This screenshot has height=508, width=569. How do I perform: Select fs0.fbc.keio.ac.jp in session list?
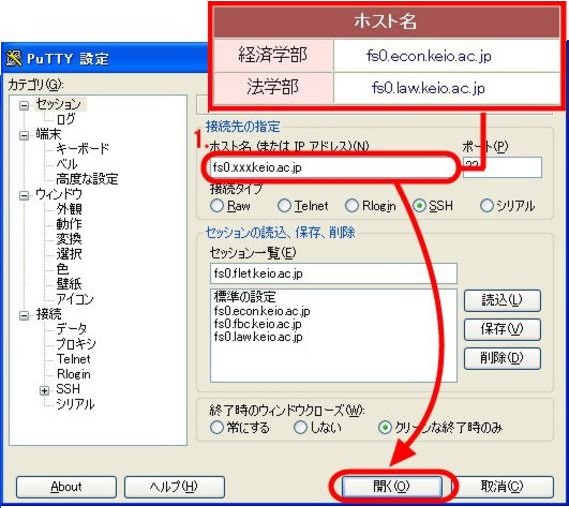point(258,324)
